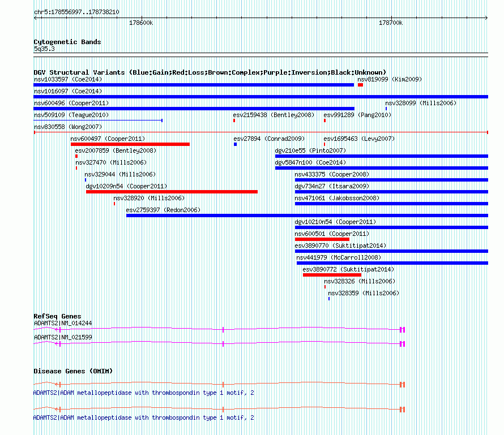Select dgv734n27 (Itsara2009) variant label

coord(332,186)
